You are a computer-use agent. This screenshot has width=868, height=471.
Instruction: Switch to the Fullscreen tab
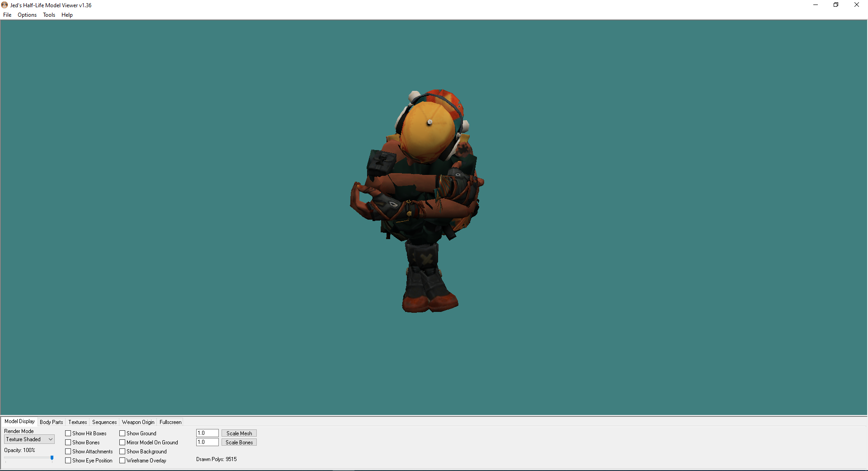click(x=170, y=422)
